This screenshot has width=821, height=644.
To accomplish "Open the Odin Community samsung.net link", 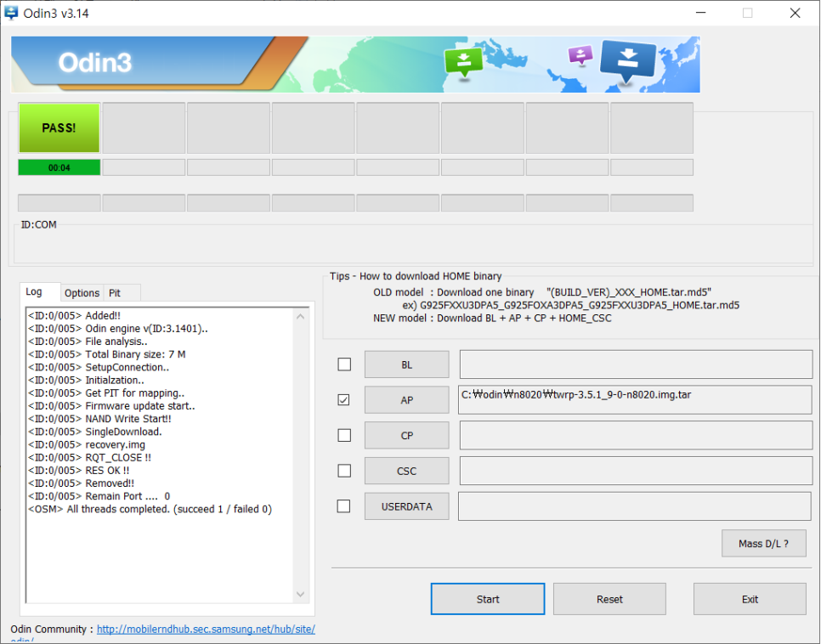I will coord(206,629).
